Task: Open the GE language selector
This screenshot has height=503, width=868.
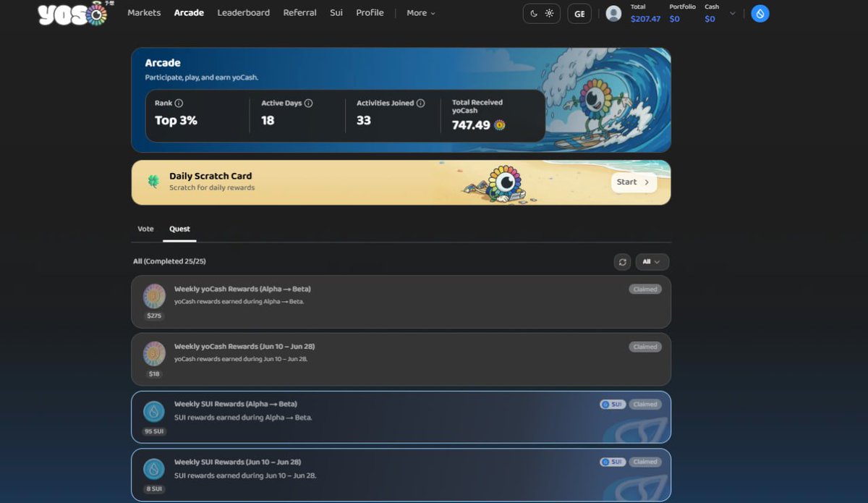Action: (x=579, y=14)
